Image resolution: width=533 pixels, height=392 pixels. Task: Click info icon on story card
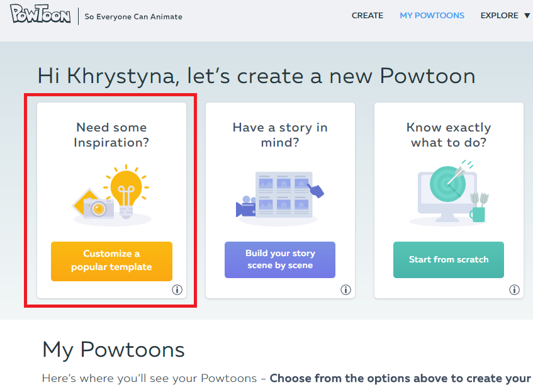point(345,290)
